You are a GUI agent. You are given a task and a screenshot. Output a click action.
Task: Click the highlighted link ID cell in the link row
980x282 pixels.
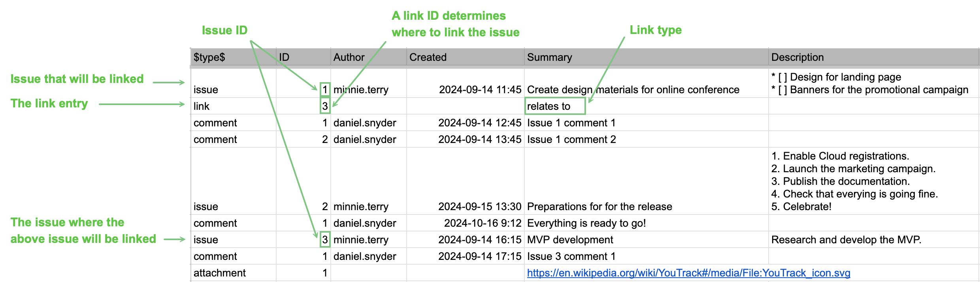pos(325,106)
